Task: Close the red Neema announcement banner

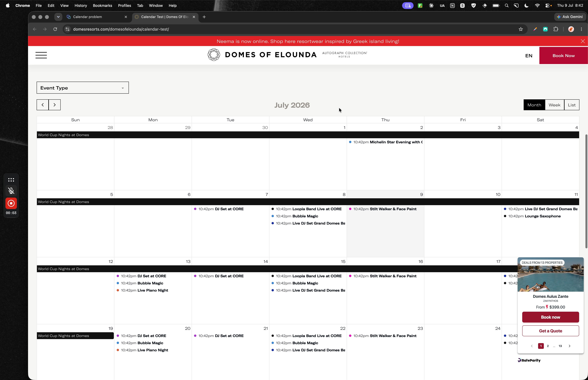Action: click(x=583, y=41)
